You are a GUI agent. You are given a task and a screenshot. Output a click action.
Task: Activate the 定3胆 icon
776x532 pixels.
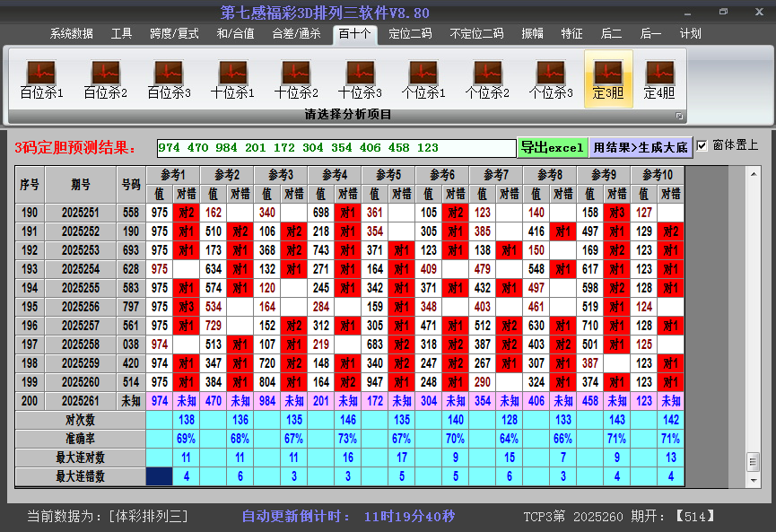(608, 79)
